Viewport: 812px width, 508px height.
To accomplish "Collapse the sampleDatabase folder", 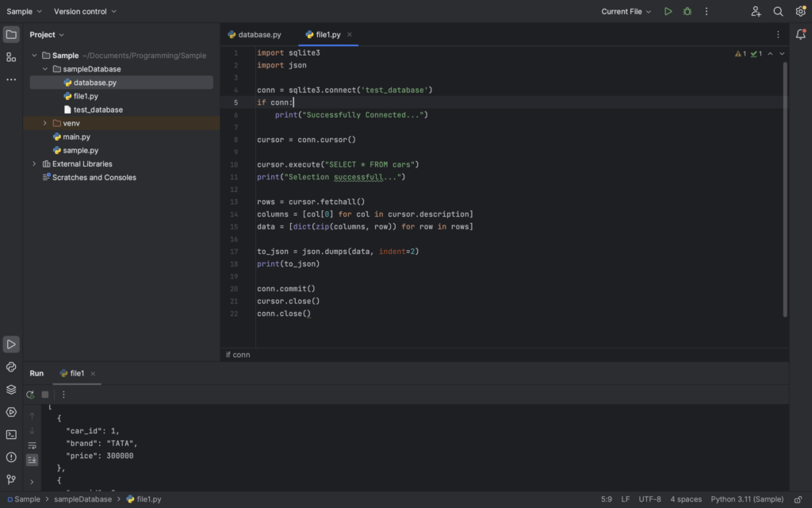I will pyautogui.click(x=46, y=68).
